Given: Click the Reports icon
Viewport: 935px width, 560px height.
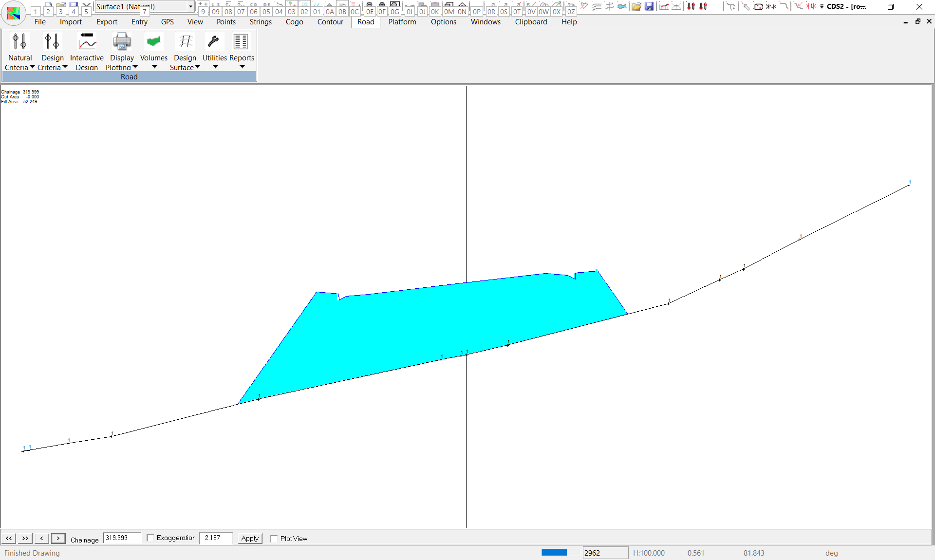Looking at the screenshot, I should (241, 43).
